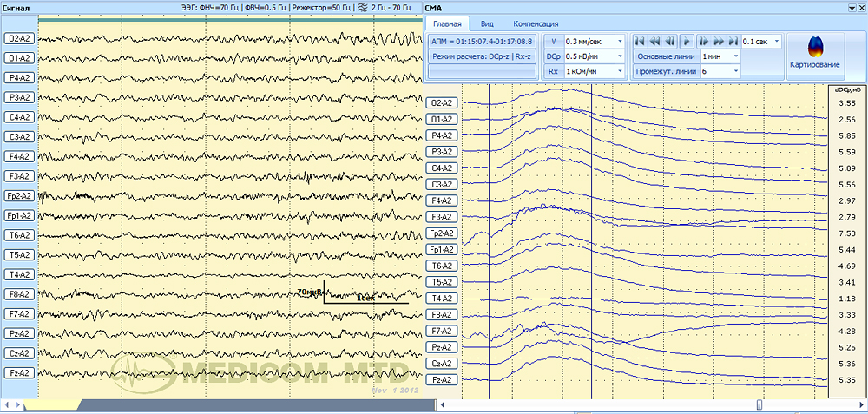Click the 2 Гц - 70 Гц band text

(x=391, y=8)
